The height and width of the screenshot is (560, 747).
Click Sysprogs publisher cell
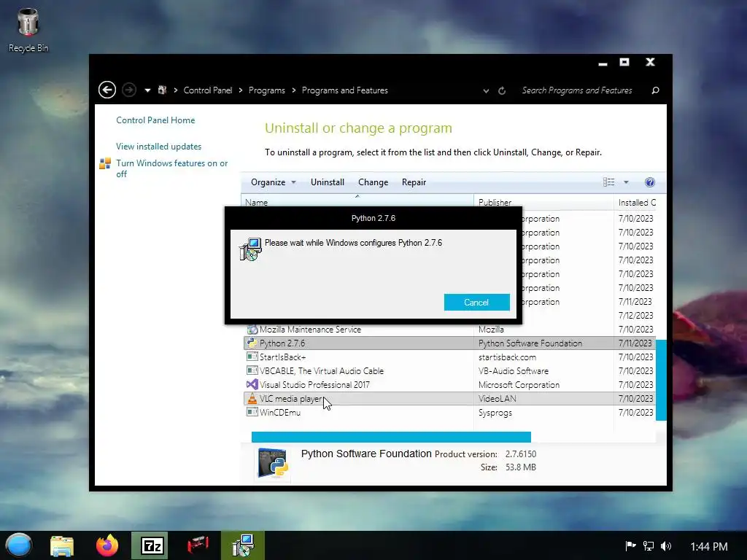(x=495, y=413)
